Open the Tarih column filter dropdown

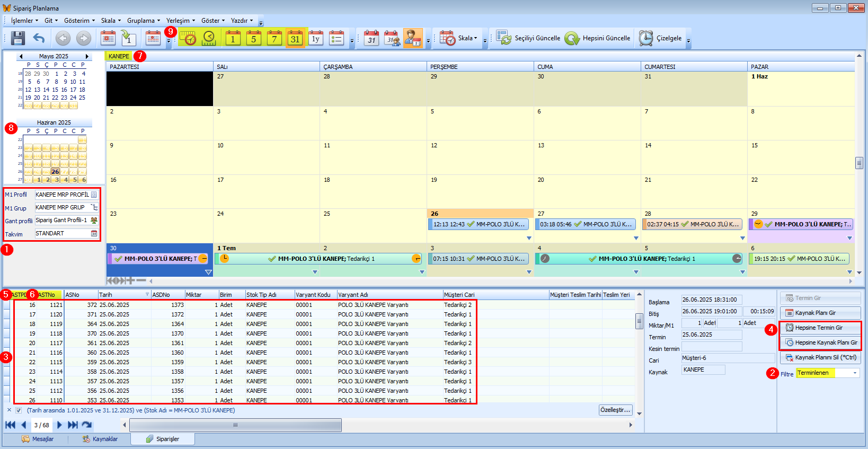coord(147,294)
